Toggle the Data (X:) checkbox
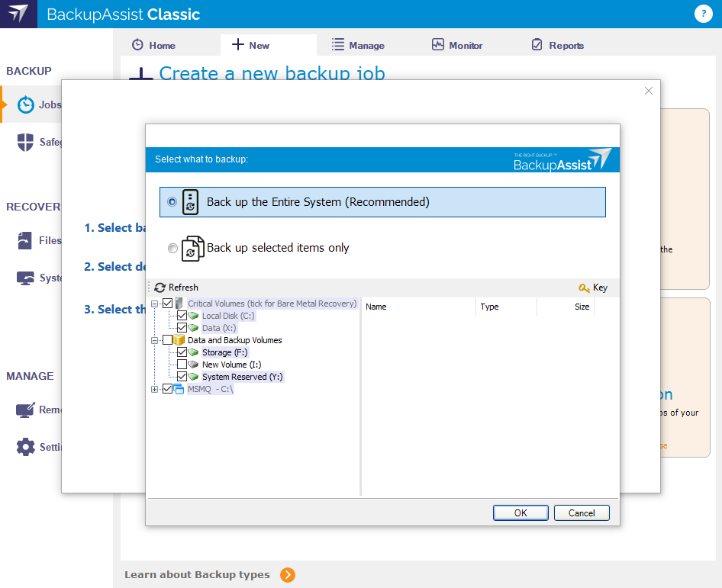 tap(182, 328)
